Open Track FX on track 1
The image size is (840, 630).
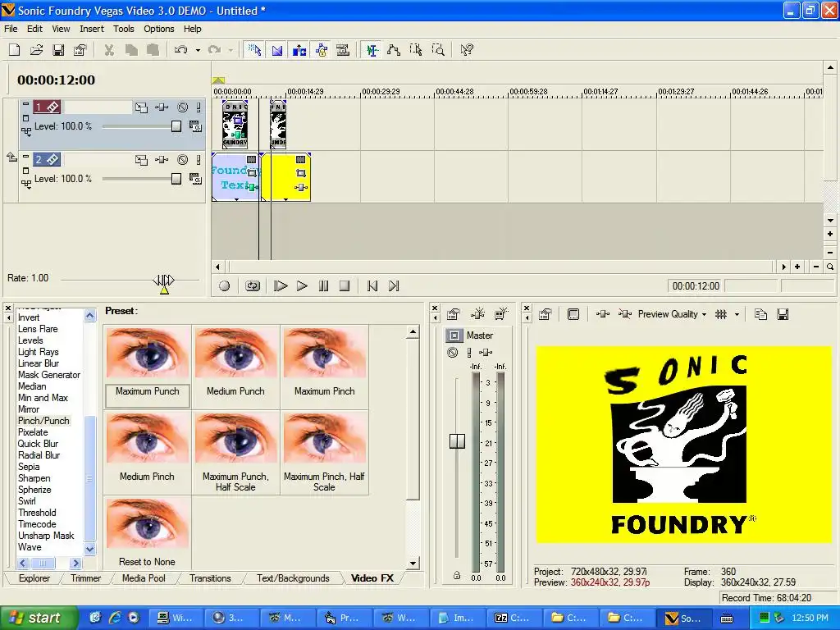point(162,107)
